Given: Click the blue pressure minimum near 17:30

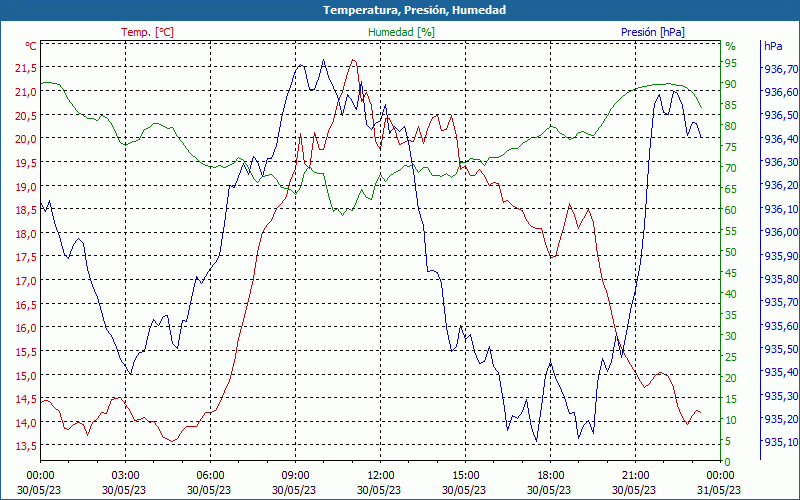Looking at the screenshot, I should coord(536,441).
